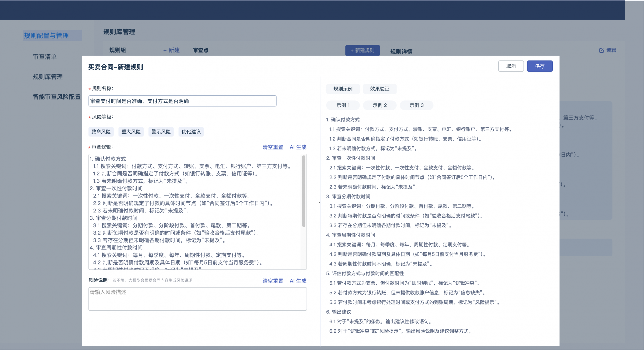This screenshot has width=644, height=350.
Task: Switch to 效果验证 tab
Action: pos(379,89)
